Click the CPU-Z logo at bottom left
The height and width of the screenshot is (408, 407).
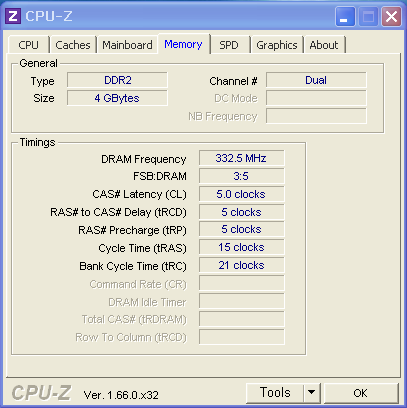click(41, 393)
